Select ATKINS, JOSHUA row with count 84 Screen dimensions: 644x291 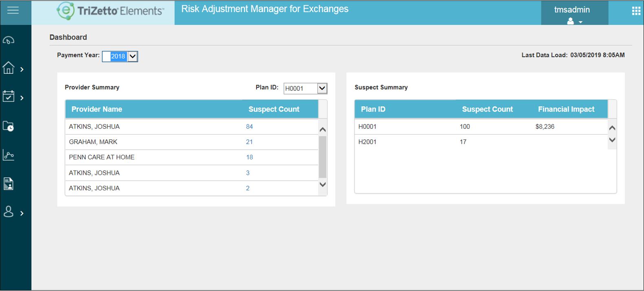(191, 127)
